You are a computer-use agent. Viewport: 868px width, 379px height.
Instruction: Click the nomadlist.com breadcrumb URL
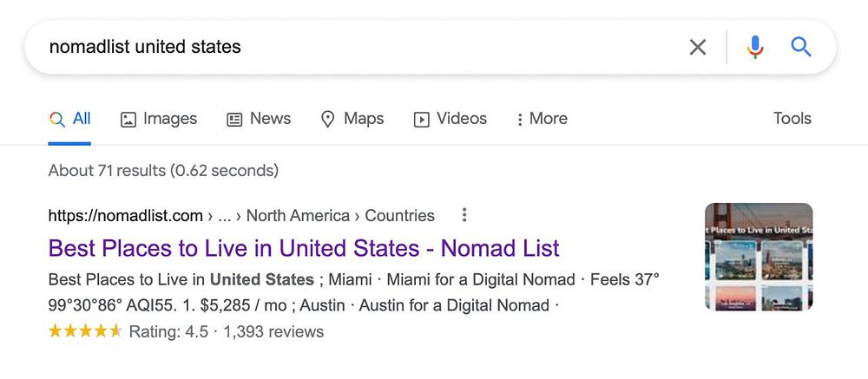(x=126, y=215)
